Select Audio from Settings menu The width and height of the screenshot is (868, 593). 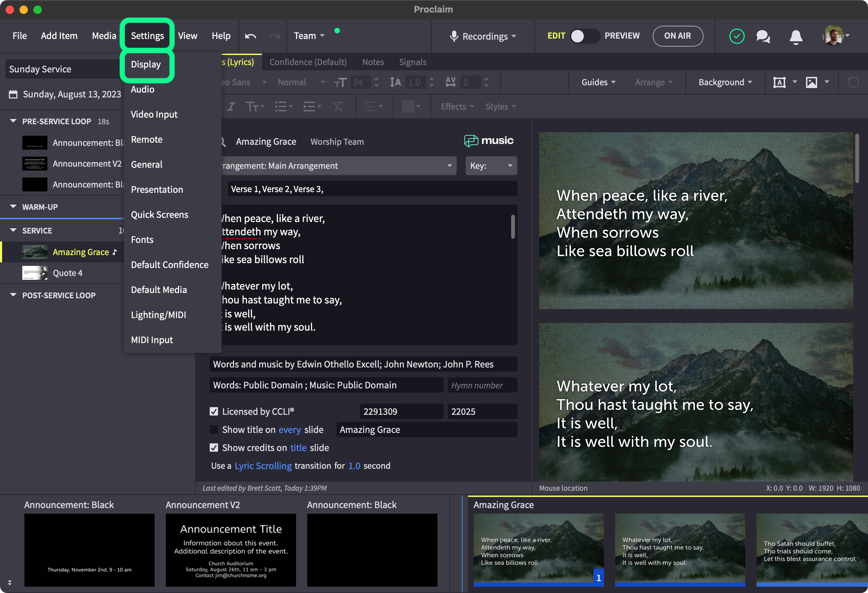(142, 89)
